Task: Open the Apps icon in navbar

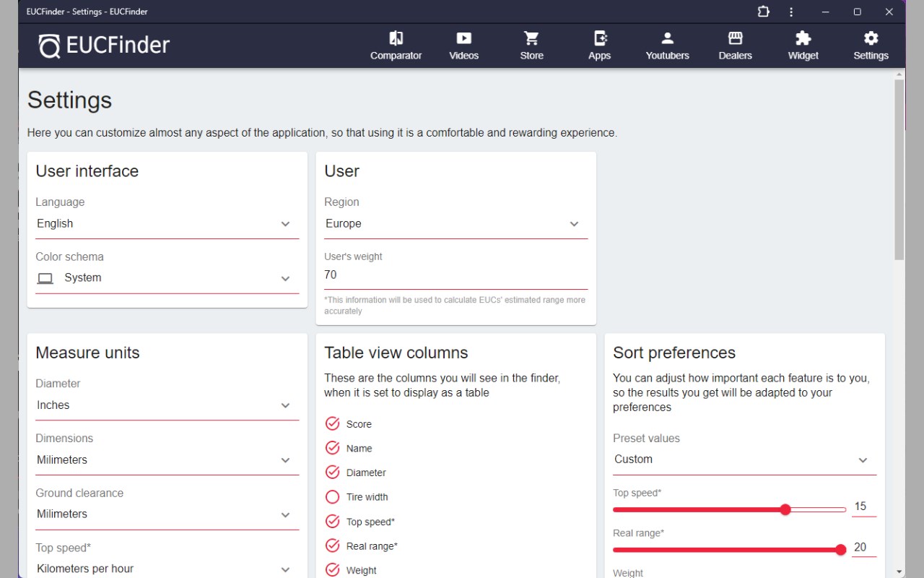Action: tap(599, 38)
